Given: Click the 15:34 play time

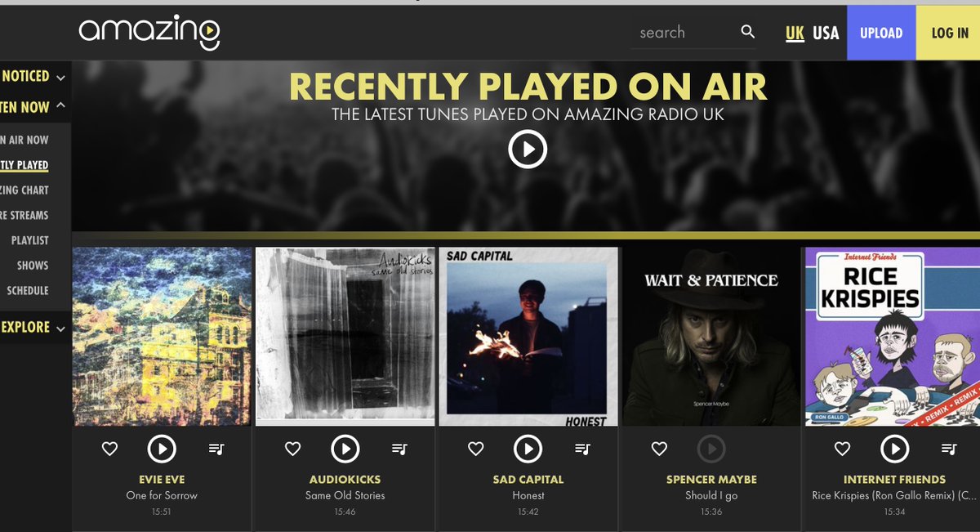Looking at the screenshot, I should point(894,512).
